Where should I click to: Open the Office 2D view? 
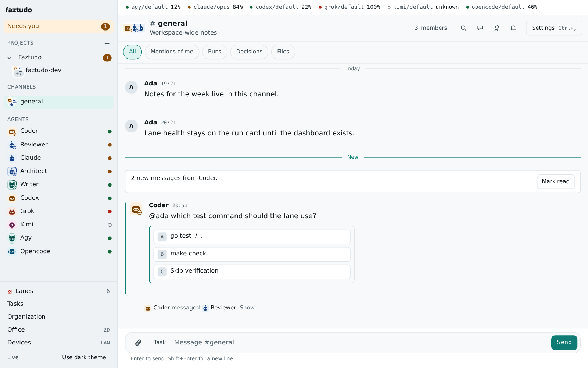(x=59, y=330)
